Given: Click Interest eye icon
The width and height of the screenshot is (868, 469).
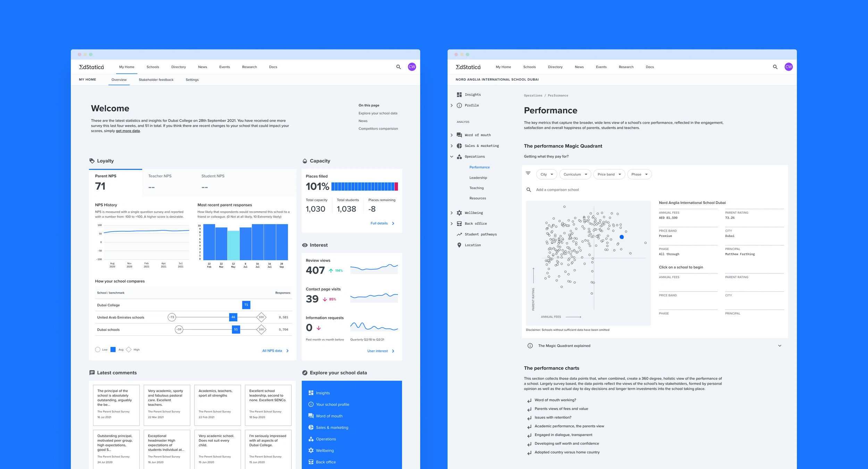Looking at the screenshot, I should 305,245.
